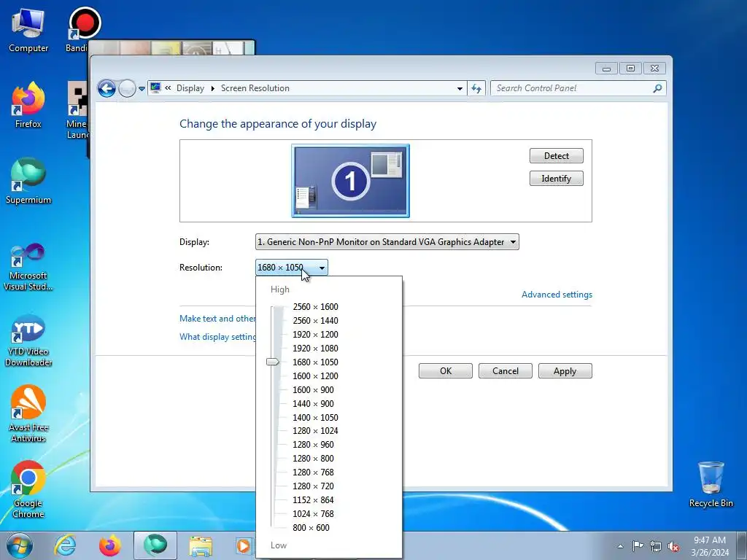This screenshot has width=747, height=560.
Task: Show hidden system tray icons
Action: point(620,546)
